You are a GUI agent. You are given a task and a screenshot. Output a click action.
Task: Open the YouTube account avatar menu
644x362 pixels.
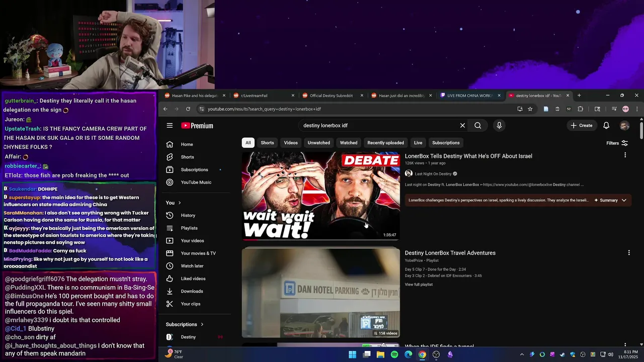[x=624, y=126]
